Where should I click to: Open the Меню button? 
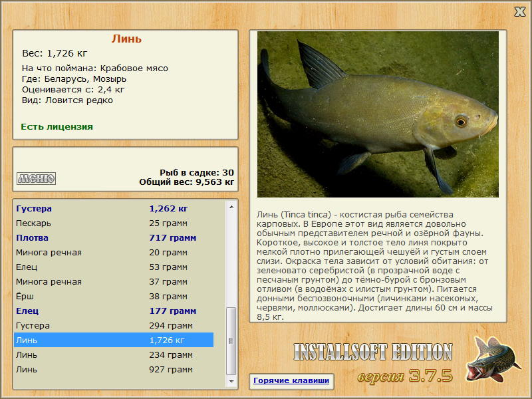click(37, 178)
